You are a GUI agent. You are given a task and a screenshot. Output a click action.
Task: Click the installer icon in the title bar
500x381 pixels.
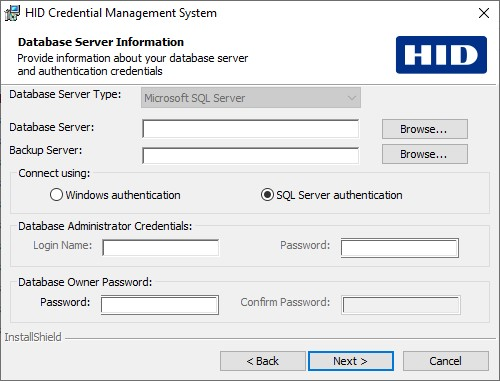pyautogui.click(x=12, y=13)
